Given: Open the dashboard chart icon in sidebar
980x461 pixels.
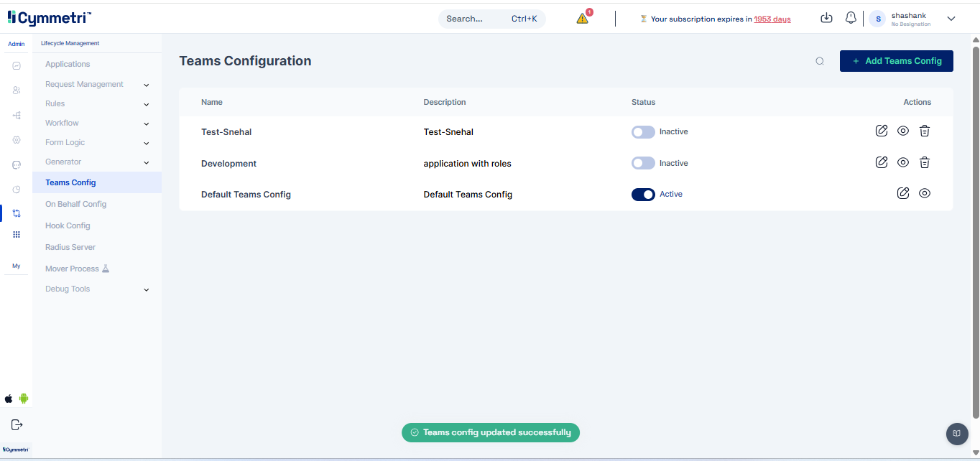Looking at the screenshot, I should pos(17,65).
